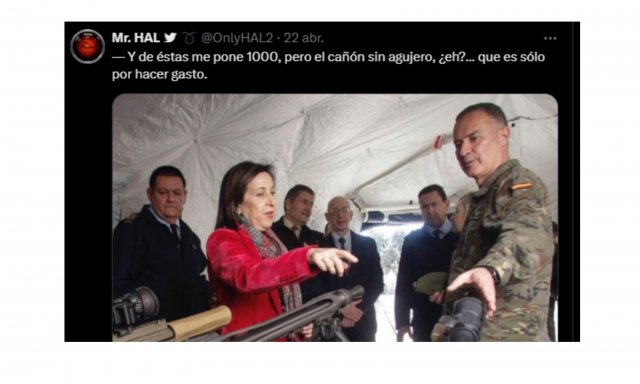The image size is (640, 384).
Task: Click the black optic device near soldier's hand
Action: (465, 319)
